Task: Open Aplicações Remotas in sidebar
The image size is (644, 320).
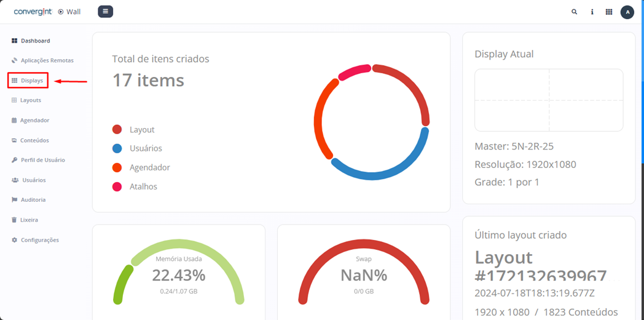Action: 47,60
